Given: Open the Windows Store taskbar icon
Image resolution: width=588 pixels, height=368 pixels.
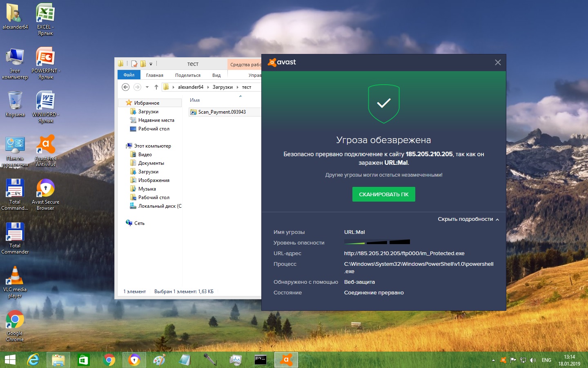Looking at the screenshot, I should [x=84, y=360].
